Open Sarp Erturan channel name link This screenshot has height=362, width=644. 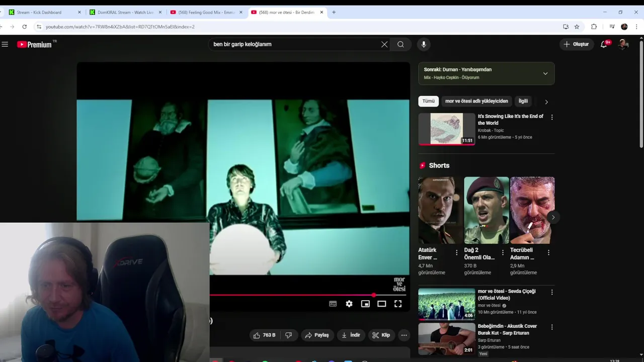click(489, 340)
